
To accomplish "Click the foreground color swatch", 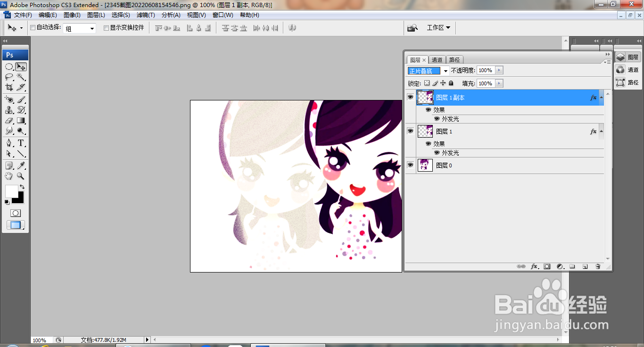I will pos(11,191).
